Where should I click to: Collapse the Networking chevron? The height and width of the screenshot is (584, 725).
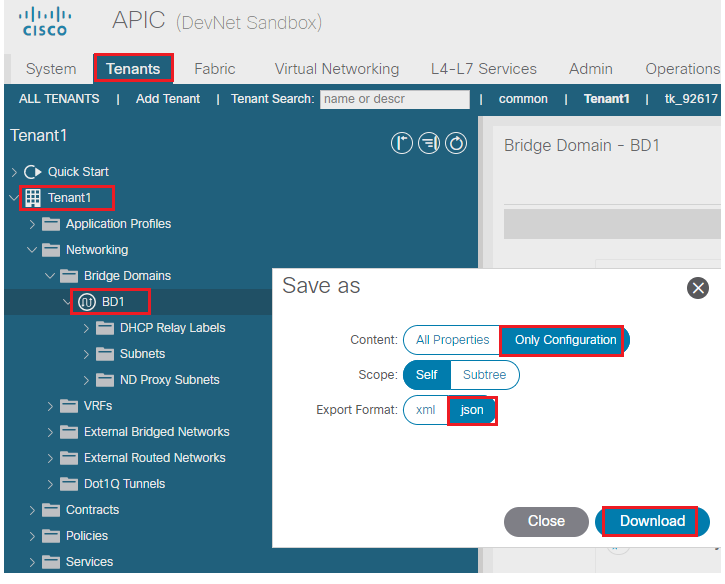tap(32, 250)
